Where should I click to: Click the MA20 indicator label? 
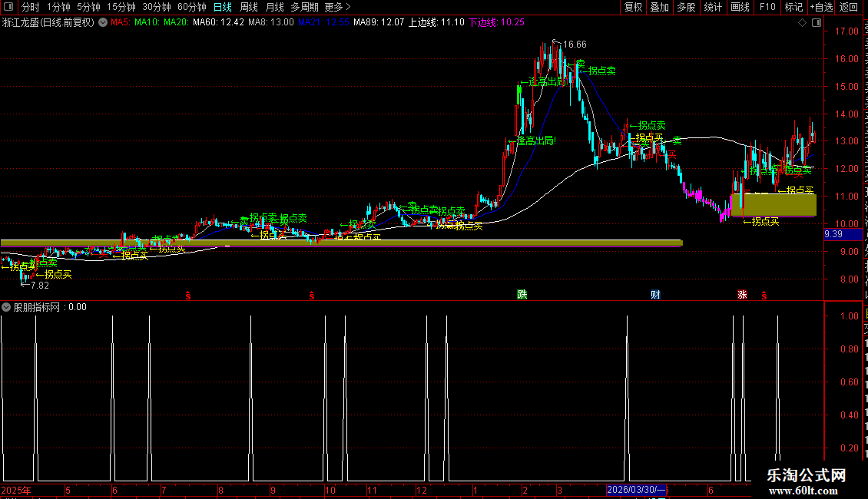point(176,23)
